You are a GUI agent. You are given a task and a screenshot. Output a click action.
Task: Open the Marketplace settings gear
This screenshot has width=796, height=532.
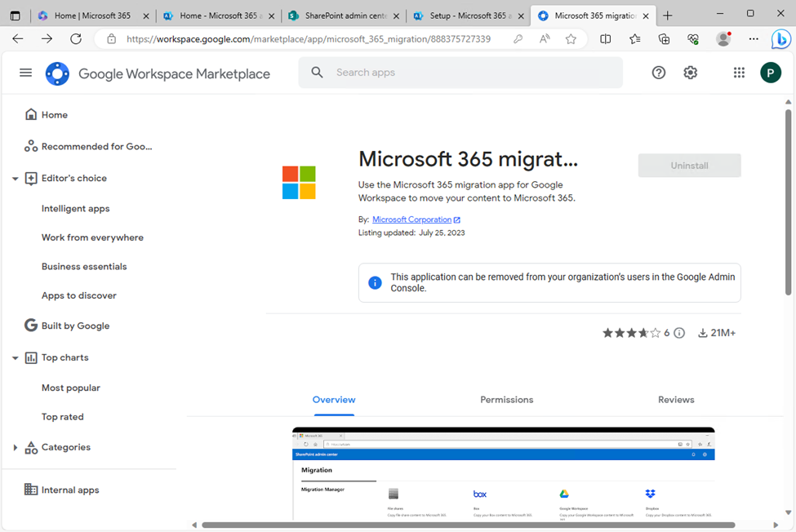[x=690, y=73]
